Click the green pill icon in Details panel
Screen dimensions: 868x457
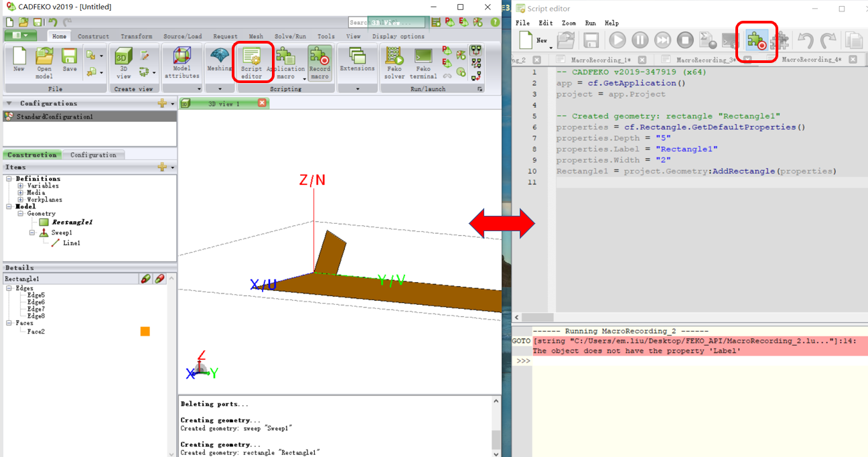[x=145, y=279]
